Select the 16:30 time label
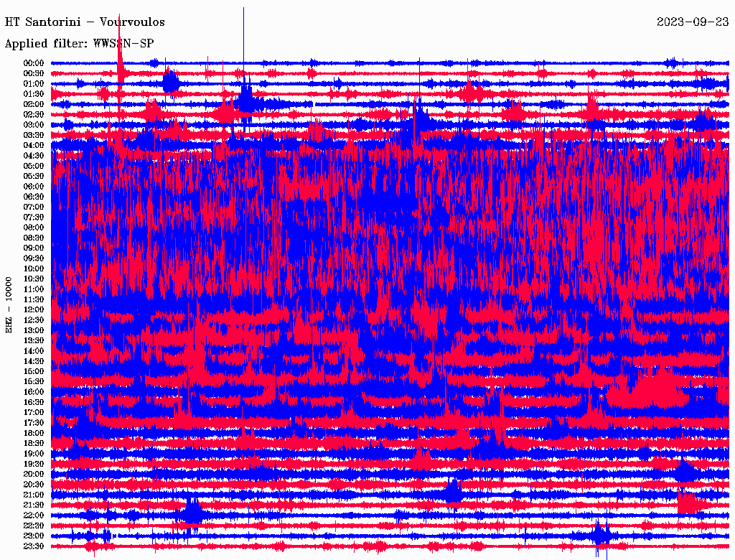Screen dimensions: 735x560 tap(33, 403)
